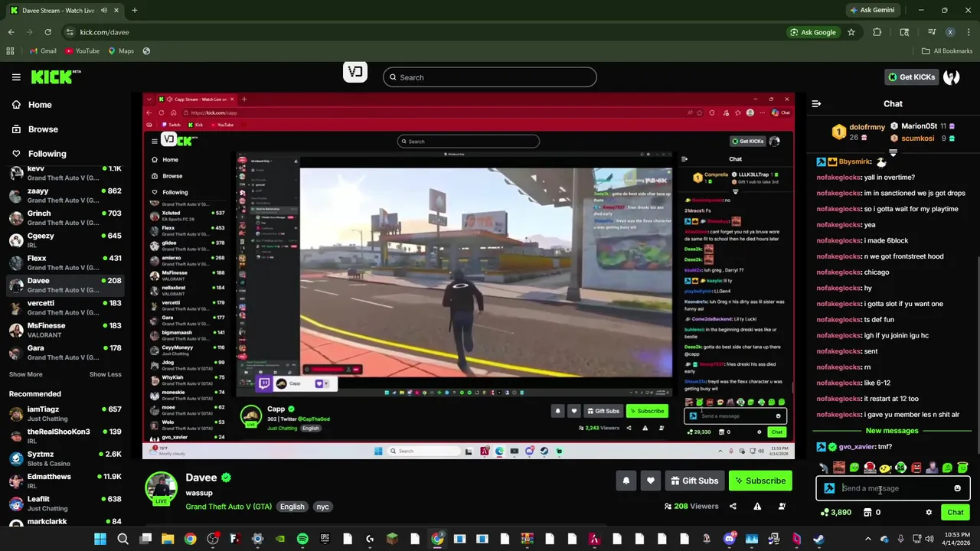Open Steam from the taskbar
Screen dimensions: 980x551
click(818, 539)
